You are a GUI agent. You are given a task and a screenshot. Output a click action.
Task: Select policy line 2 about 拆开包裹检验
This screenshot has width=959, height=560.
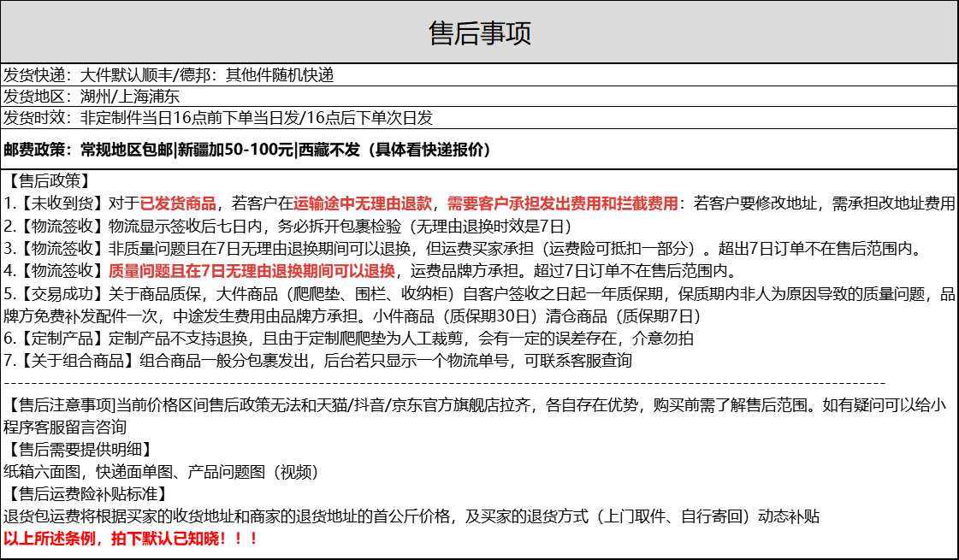point(287,227)
